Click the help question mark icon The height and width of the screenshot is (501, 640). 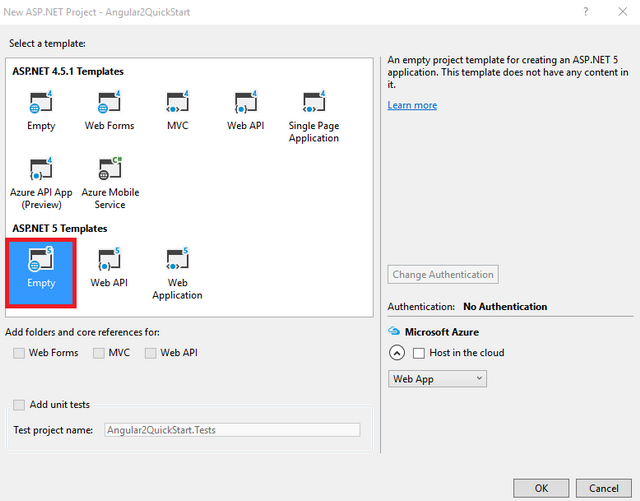(586, 11)
